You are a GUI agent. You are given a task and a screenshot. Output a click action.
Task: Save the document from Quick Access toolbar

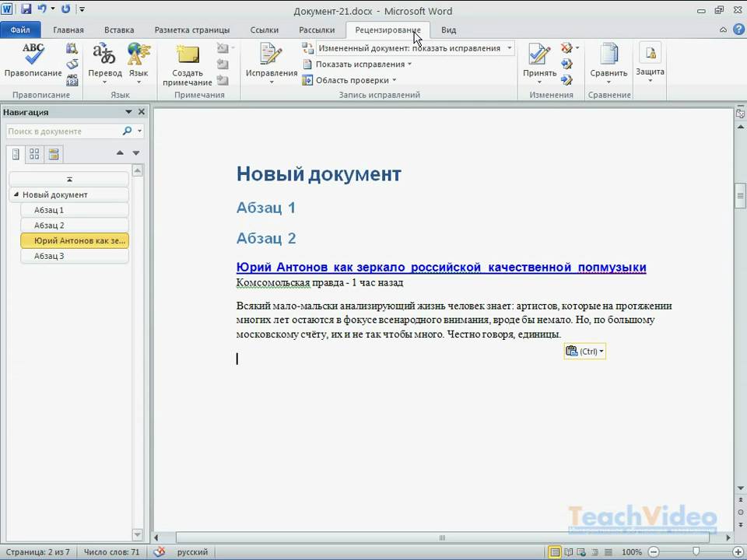(x=26, y=9)
